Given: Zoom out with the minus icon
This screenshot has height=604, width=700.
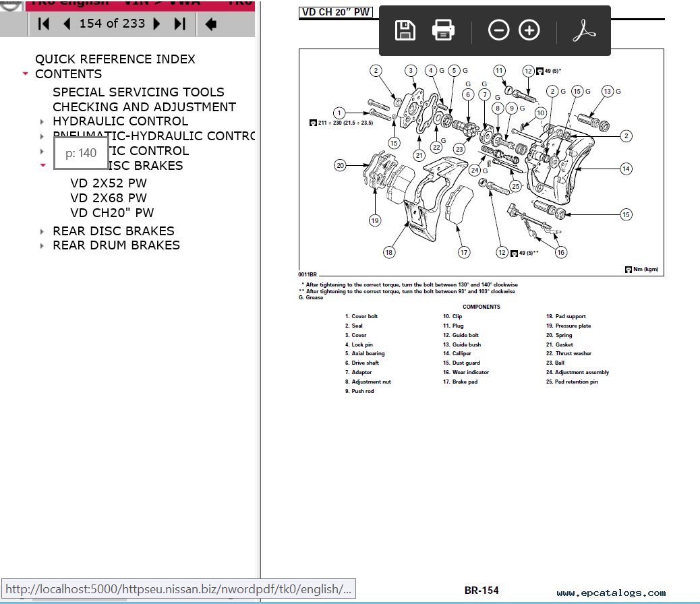Looking at the screenshot, I should (x=498, y=30).
